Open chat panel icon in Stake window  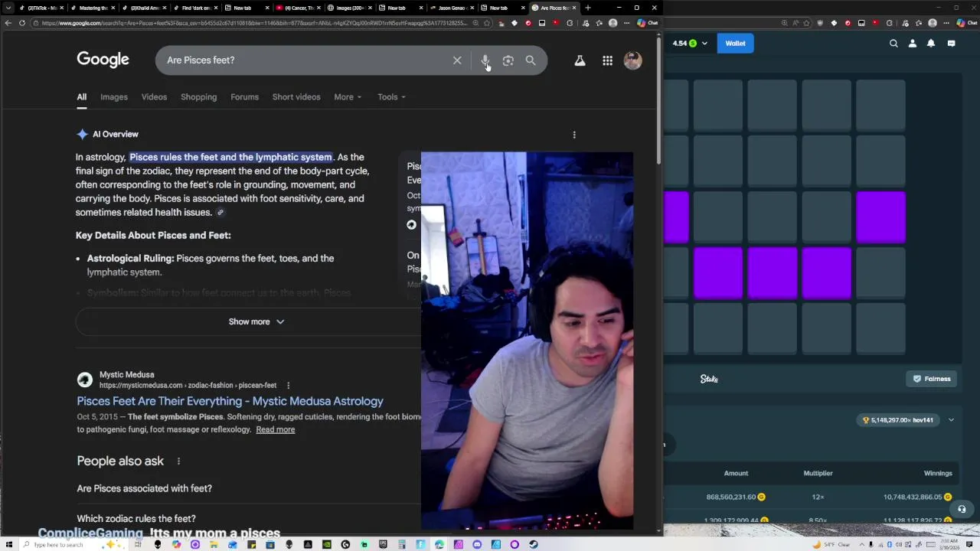point(951,44)
